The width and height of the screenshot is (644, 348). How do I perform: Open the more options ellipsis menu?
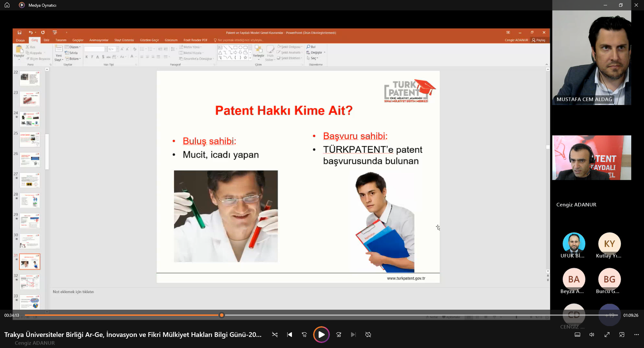[x=637, y=335]
